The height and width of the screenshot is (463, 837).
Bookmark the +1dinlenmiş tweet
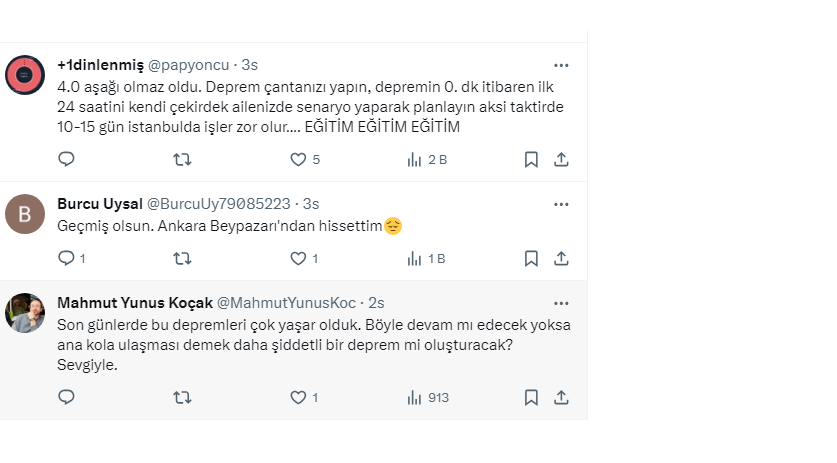point(532,159)
